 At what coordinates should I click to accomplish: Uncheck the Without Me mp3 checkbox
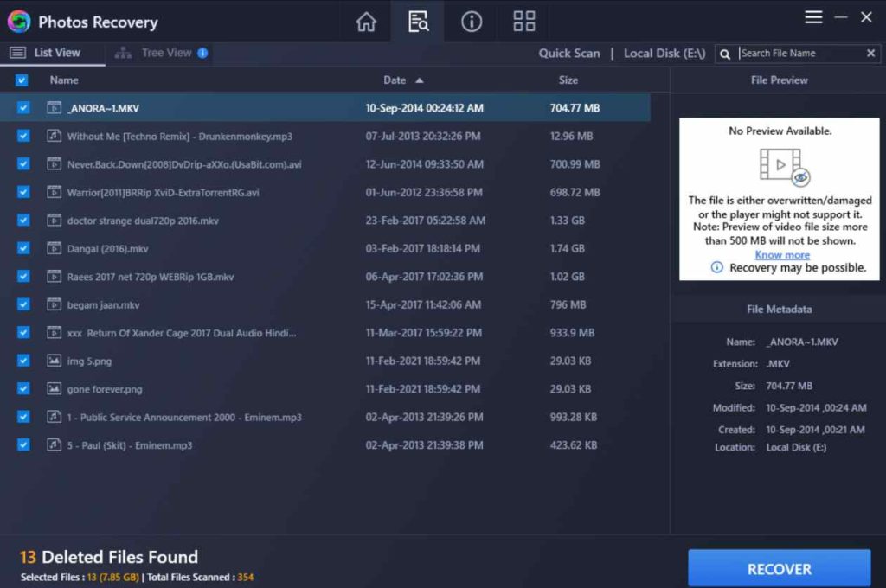point(23,136)
